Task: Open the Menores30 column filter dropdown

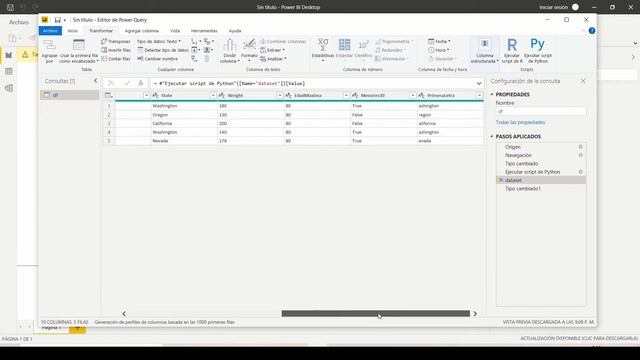Action: pos(413,96)
